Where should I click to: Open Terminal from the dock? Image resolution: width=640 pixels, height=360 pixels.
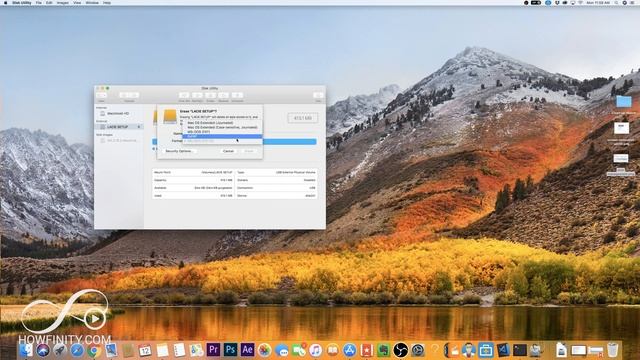pos(520,350)
